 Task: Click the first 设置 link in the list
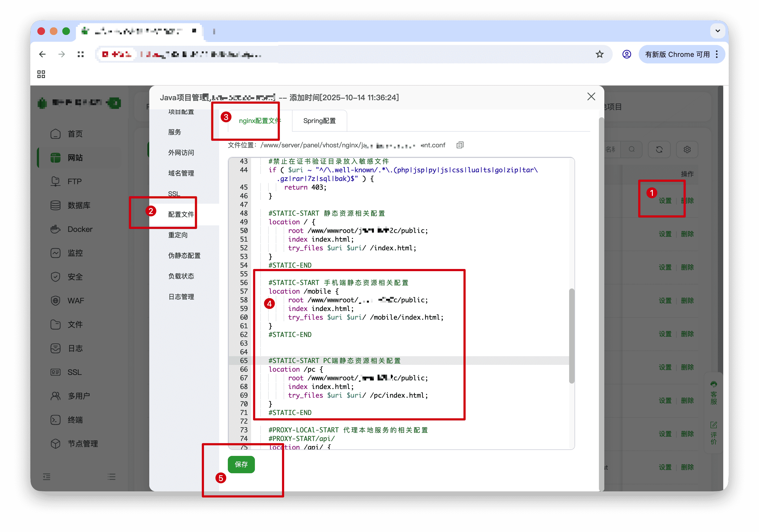point(665,201)
